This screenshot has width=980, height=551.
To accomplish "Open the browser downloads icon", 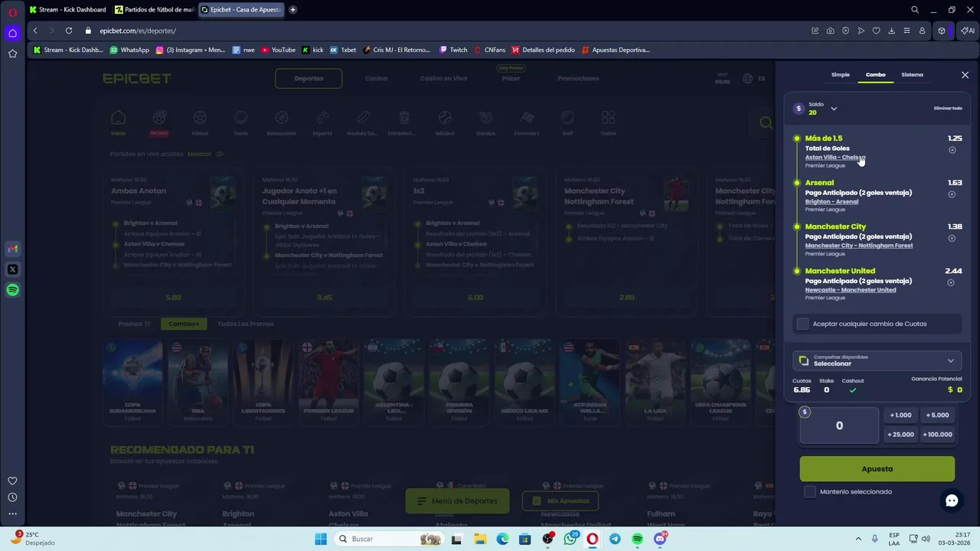I will point(891,31).
